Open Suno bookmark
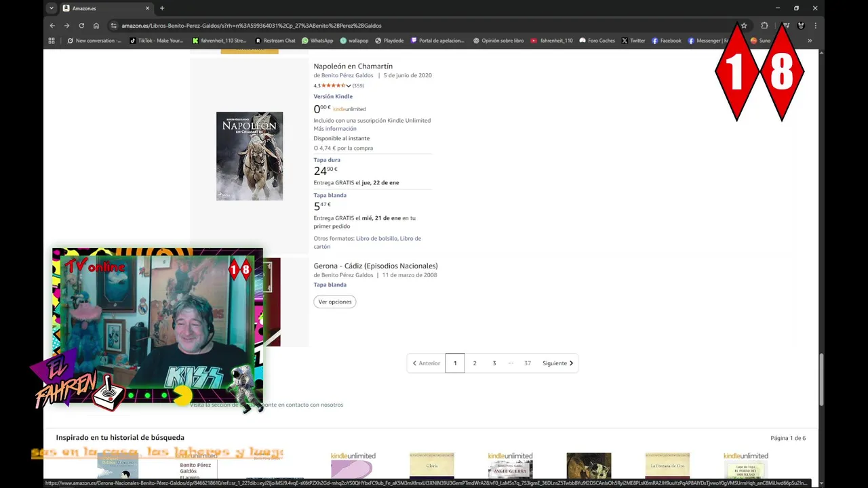The height and width of the screenshot is (488, 868). [760, 41]
